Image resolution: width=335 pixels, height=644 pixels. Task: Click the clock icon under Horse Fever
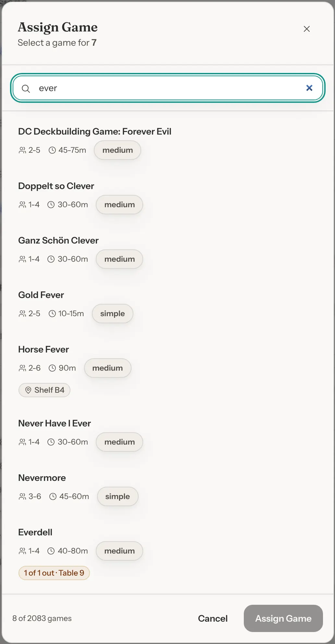pyautogui.click(x=52, y=368)
